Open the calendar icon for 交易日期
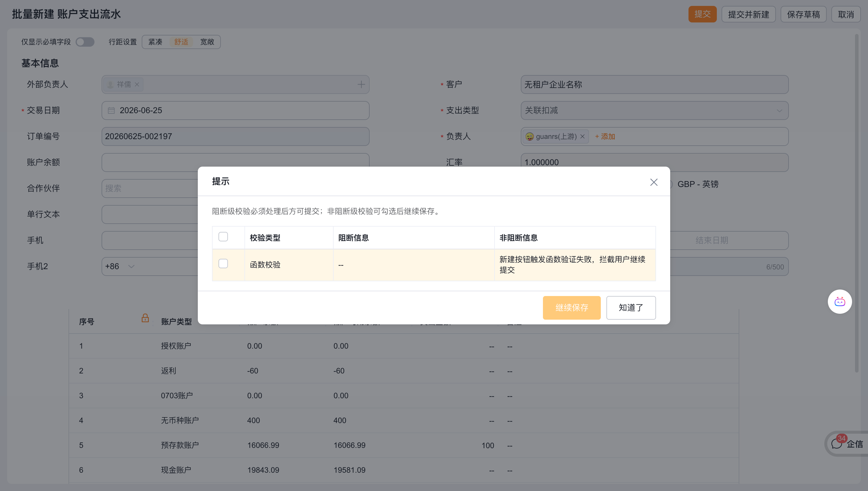This screenshot has width=868, height=491. 111,110
